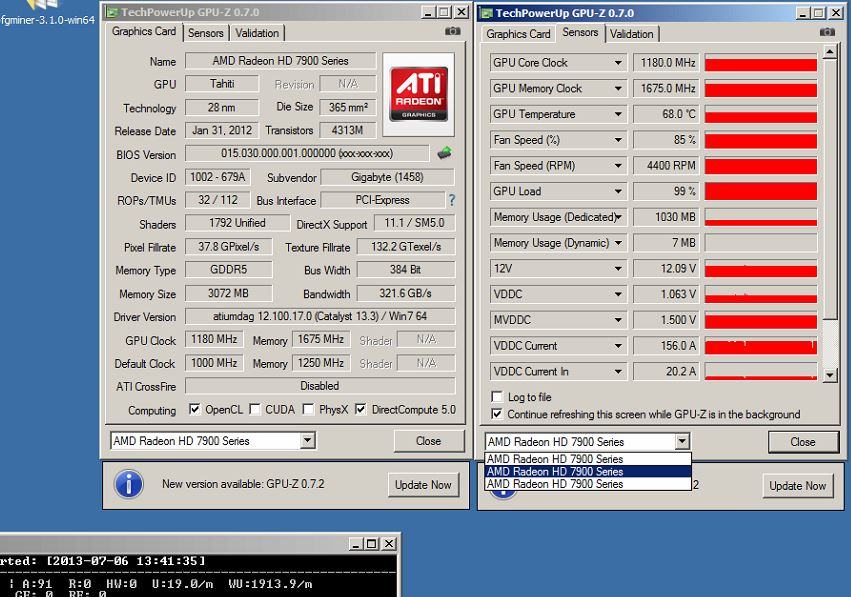Toggle the DirectCompute 5.0 checkbox

(x=360, y=409)
